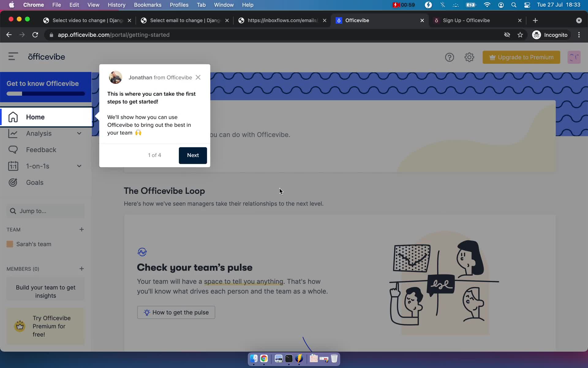Close the Jonathan onboarding popup
Viewport: 588px width, 368px height.
198,77
